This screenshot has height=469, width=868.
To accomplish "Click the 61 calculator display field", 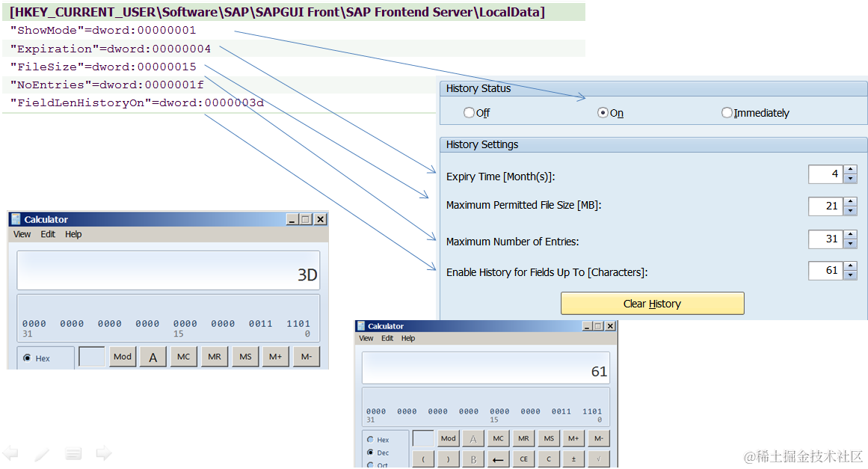I will pos(485,368).
